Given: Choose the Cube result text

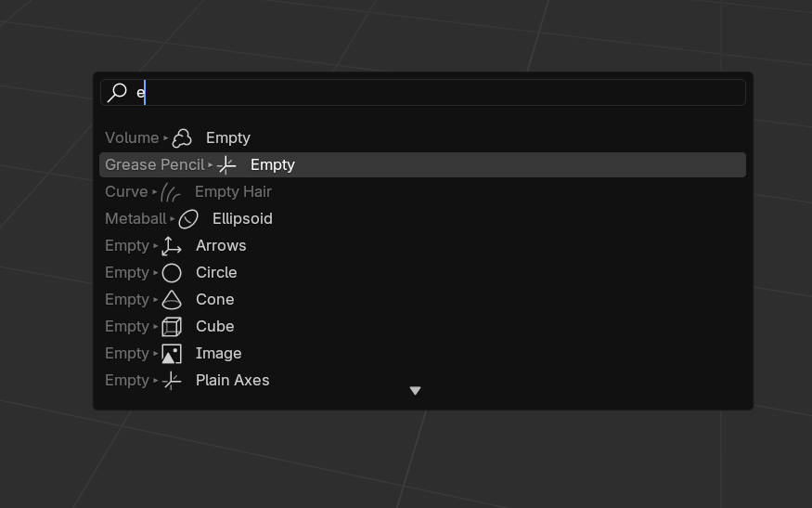Looking at the screenshot, I should click(215, 327).
